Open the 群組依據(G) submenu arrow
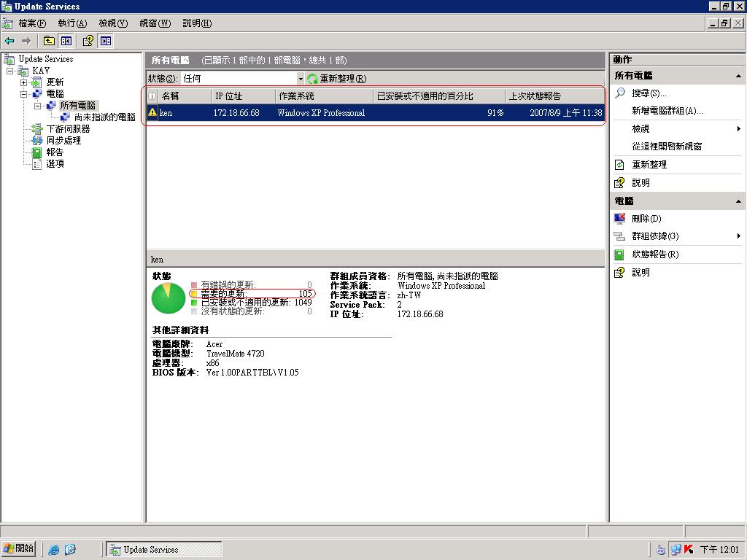 pyautogui.click(x=738, y=236)
